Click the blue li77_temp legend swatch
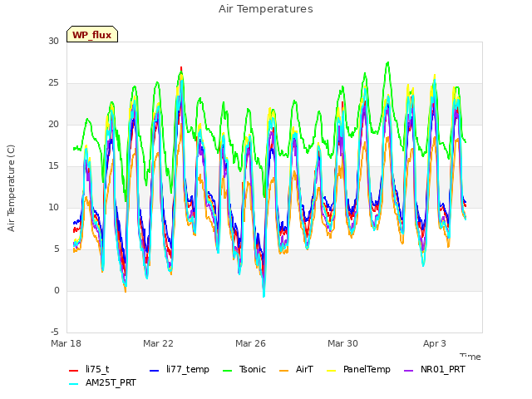 (155, 371)
